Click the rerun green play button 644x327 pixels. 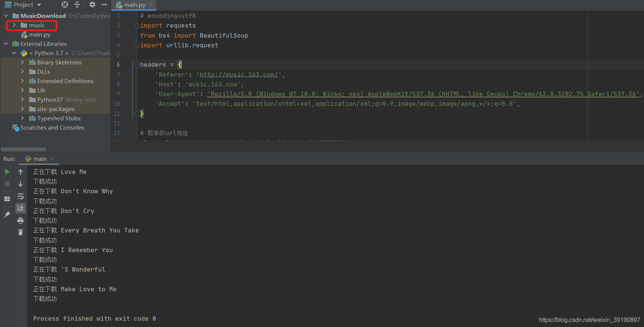click(x=7, y=172)
